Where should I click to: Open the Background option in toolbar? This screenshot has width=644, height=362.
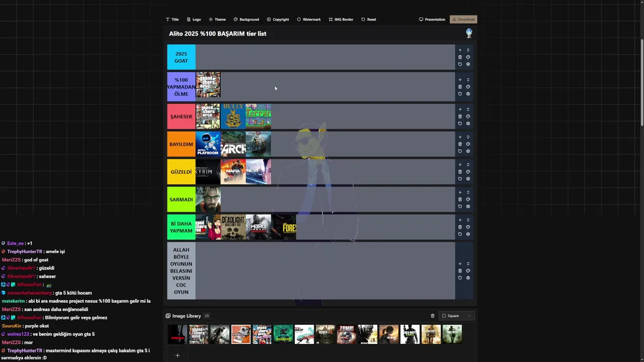pyautogui.click(x=246, y=20)
